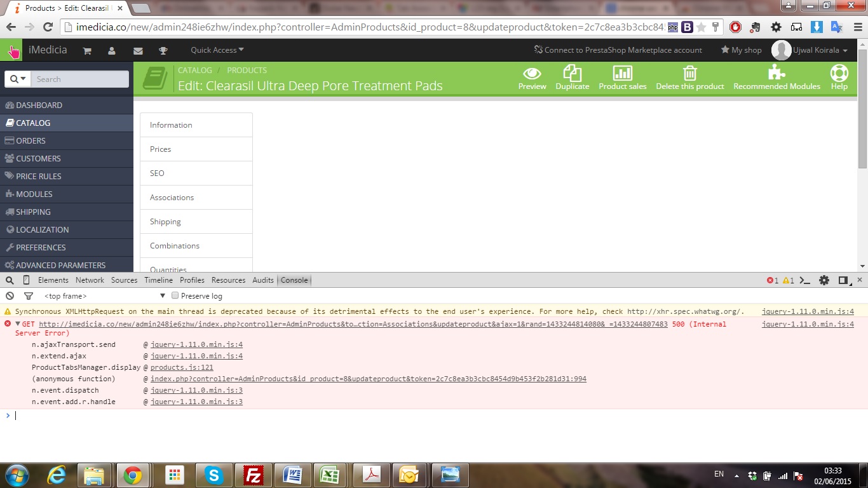Viewport: 868px width, 488px height.
Task: Reload the page in Chrome
Action: point(48,27)
